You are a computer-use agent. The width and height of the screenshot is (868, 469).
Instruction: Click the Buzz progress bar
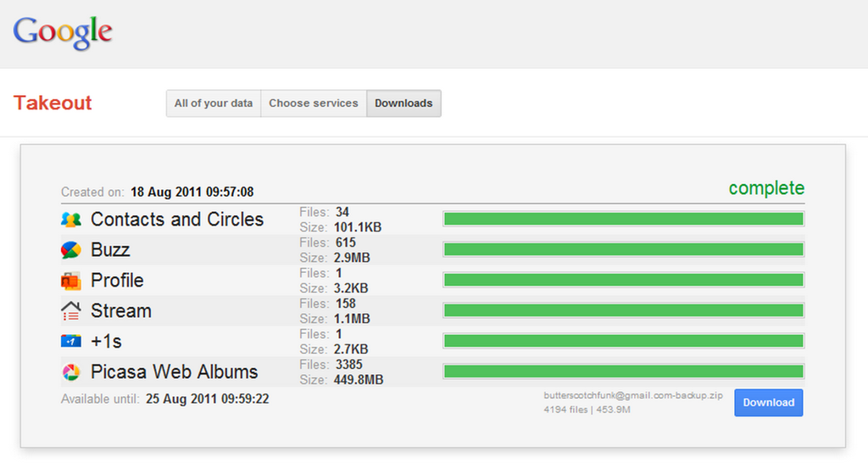(623, 249)
